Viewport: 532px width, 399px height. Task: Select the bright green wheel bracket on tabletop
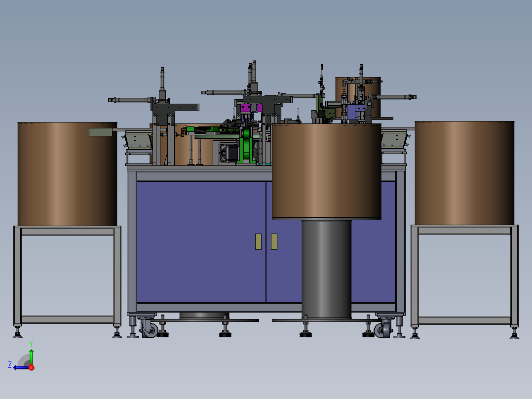pyautogui.click(x=246, y=146)
